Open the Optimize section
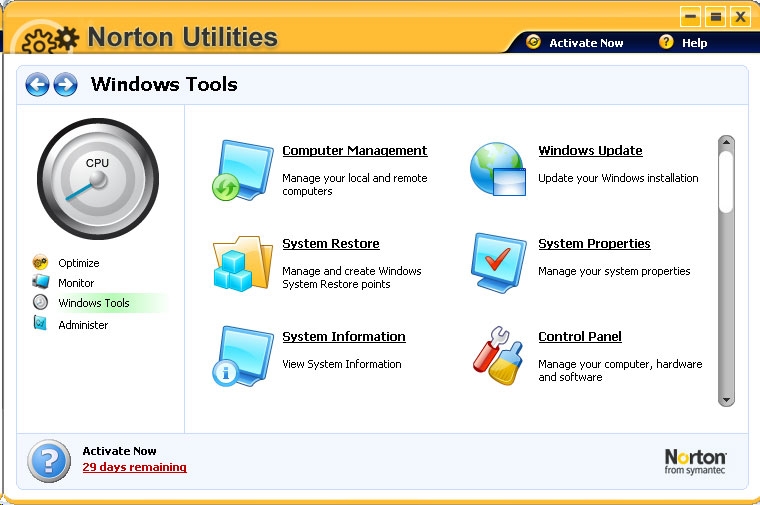The image size is (760, 505). [x=79, y=263]
